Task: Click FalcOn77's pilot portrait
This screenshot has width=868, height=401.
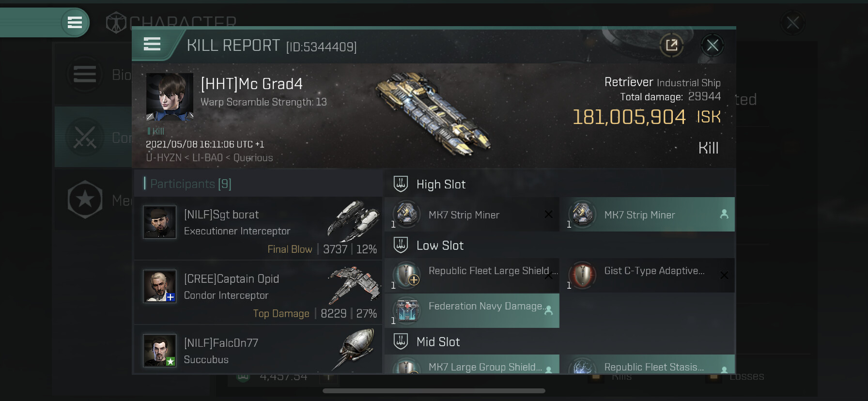Action: coord(159,350)
